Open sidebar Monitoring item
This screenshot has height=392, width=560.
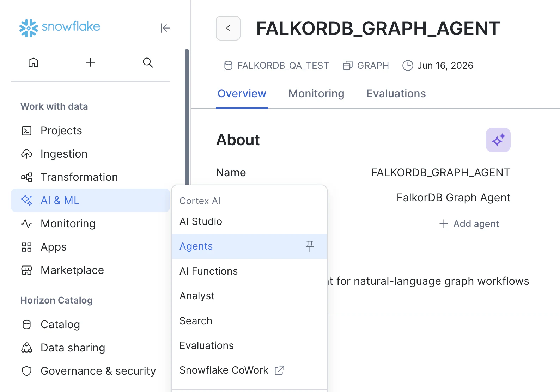click(90, 223)
